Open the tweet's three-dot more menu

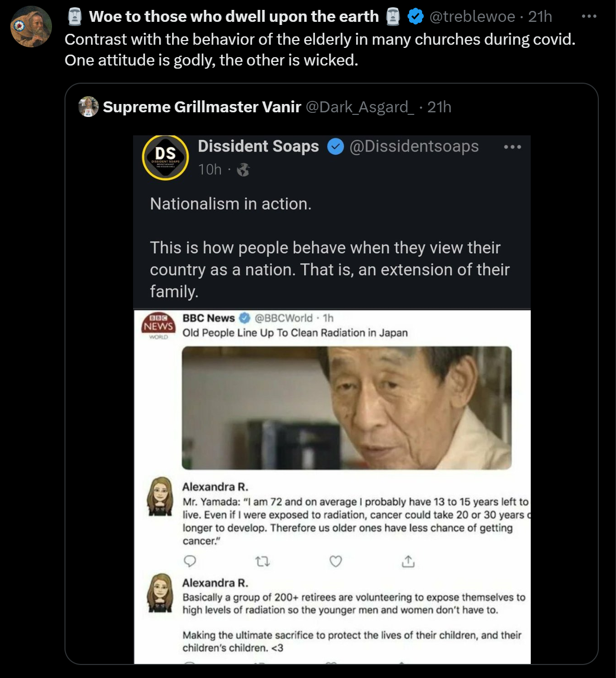coord(589,17)
